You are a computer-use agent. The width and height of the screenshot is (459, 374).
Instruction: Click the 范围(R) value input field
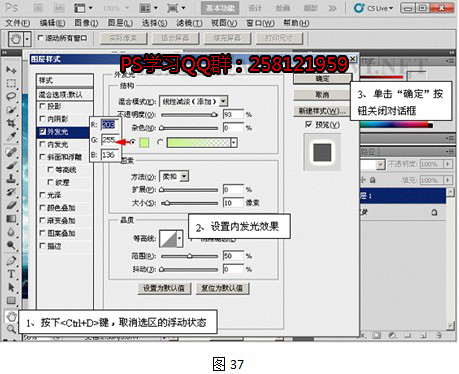[x=233, y=256]
